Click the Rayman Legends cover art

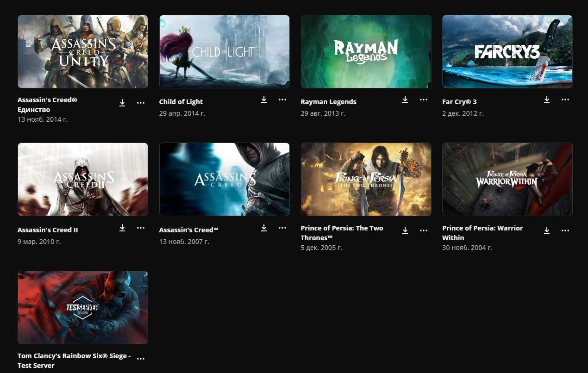click(366, 51)
